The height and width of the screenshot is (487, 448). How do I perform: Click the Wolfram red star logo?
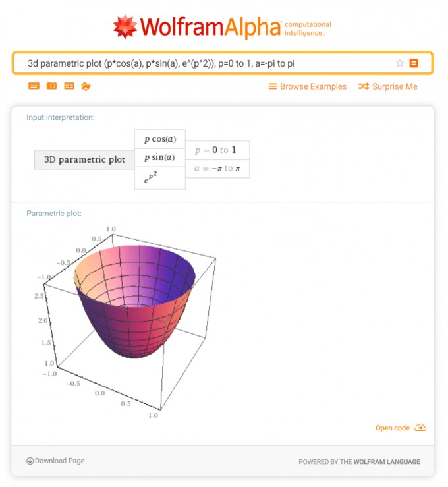125,27
